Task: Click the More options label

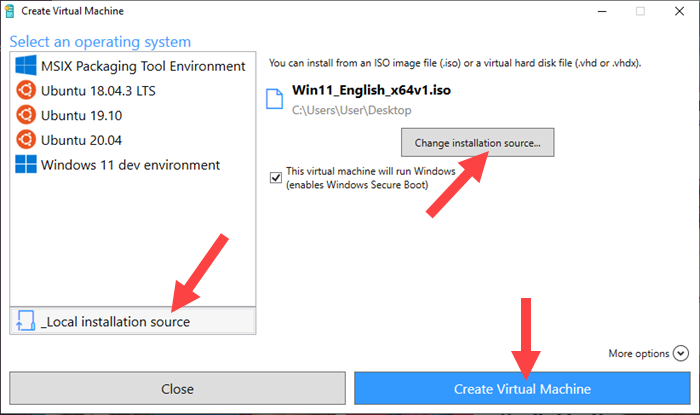Action: tap(638, 353)
